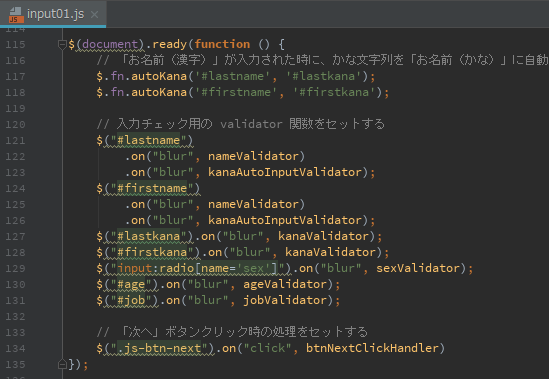Click the "#age" selector string
The image size is (549, 379).
131,284
